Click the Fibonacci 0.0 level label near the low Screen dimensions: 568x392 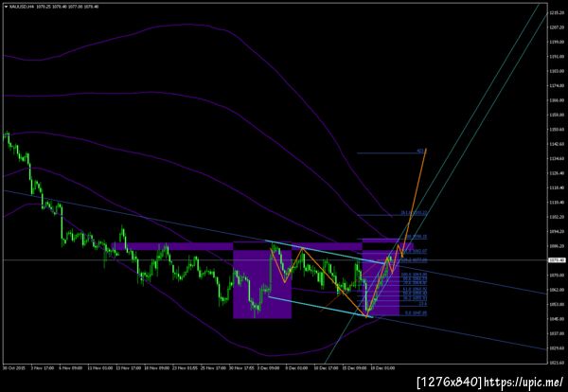416,312
